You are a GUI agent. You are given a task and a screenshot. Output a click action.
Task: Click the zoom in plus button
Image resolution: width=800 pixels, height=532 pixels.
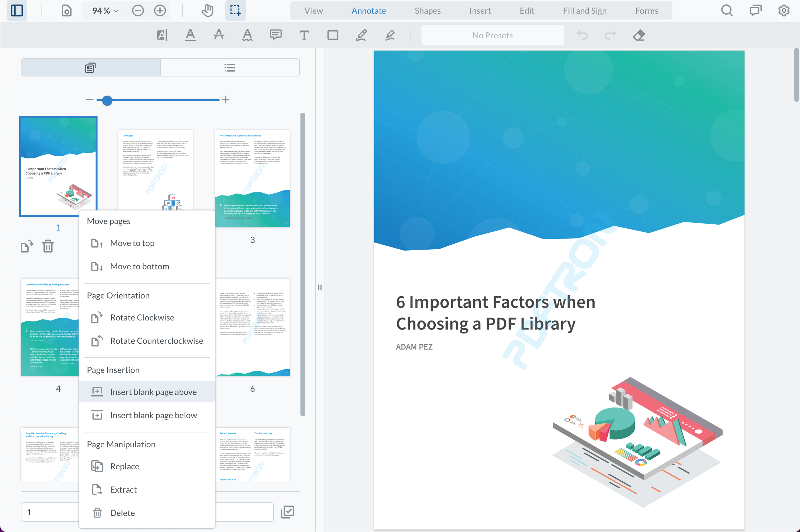tap(160, 11)
